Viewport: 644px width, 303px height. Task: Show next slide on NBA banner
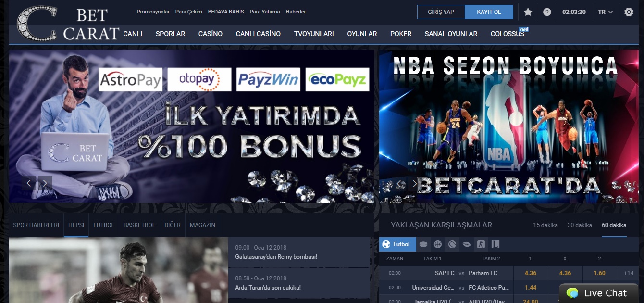click(x=415, y=183)
